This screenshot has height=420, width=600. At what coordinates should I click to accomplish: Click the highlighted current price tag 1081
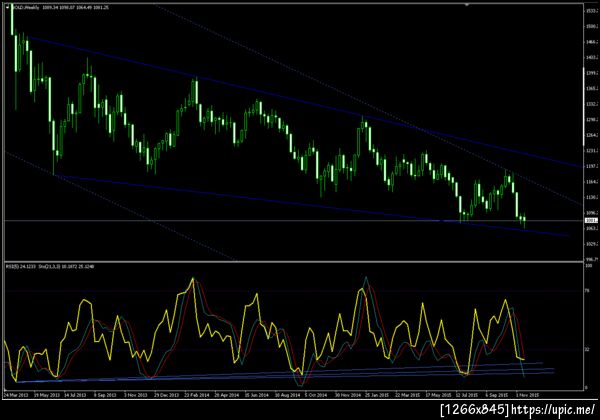[x=592, y=220]
